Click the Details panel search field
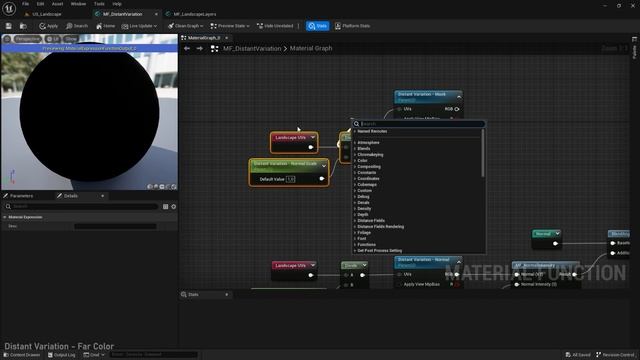The width and height of the screenshot is (640, 360). click(x=81, y=207)
